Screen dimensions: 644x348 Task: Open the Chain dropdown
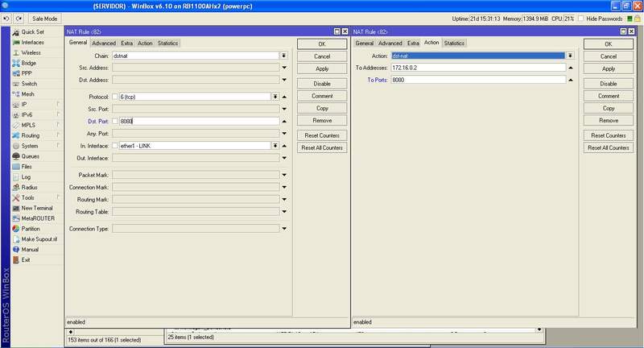tap(284, 56)
